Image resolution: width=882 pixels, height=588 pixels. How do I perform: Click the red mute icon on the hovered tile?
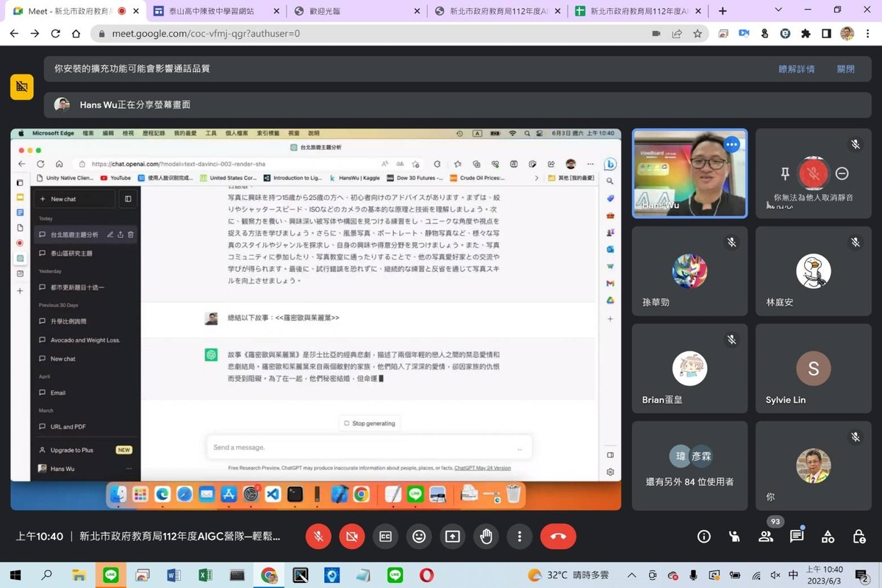click(x=814, y=173)
